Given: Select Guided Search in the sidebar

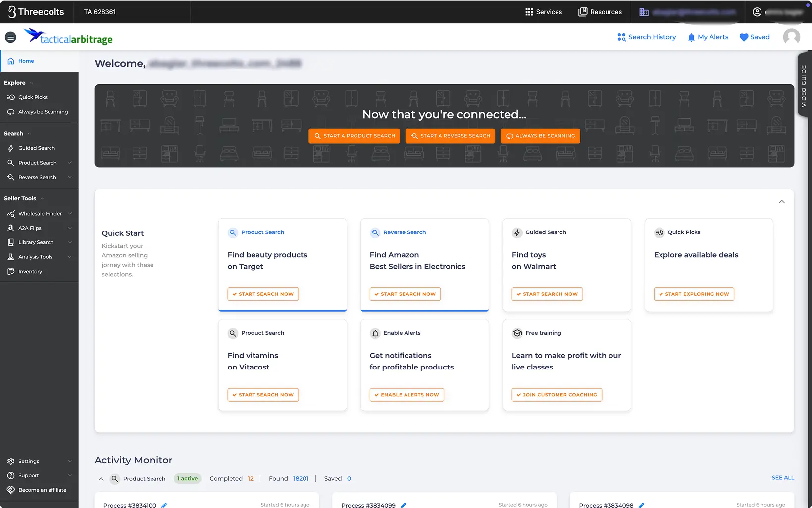Looking at the screenshot, I should 36,148.
